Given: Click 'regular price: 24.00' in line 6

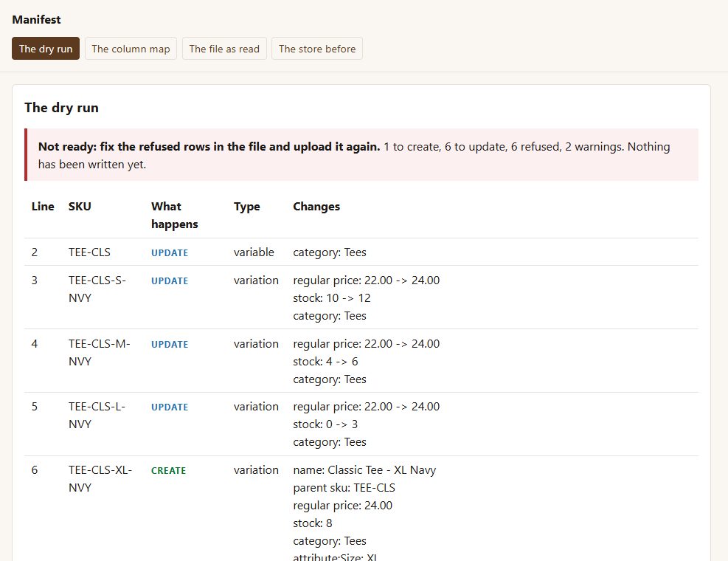Looking at the screenshot, I should [x=343, y=505].
